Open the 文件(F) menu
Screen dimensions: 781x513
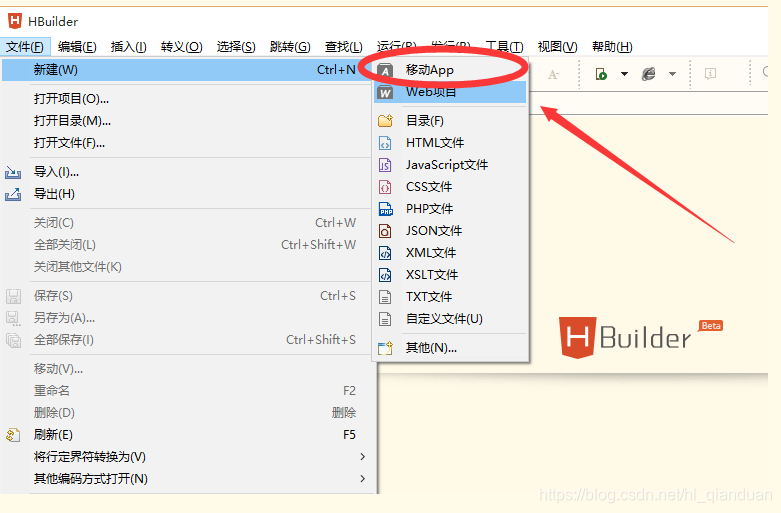25,47
